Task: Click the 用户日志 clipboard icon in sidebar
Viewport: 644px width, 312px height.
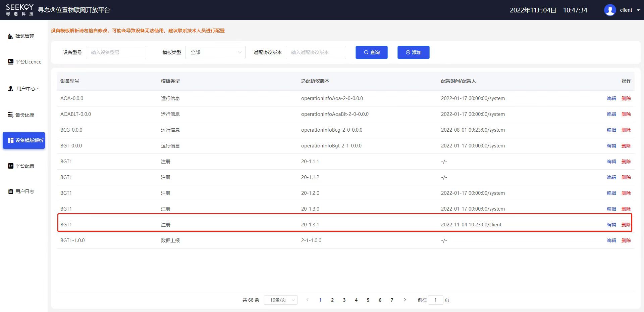Action: (11, 191)
